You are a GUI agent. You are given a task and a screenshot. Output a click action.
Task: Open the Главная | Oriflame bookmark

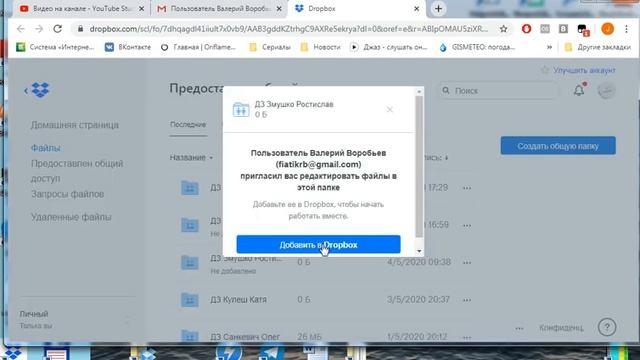point(198,47)
